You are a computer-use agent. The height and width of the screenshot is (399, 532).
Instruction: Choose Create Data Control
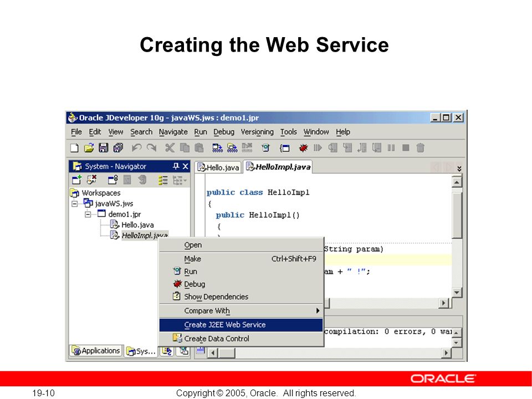pos(241,339)
